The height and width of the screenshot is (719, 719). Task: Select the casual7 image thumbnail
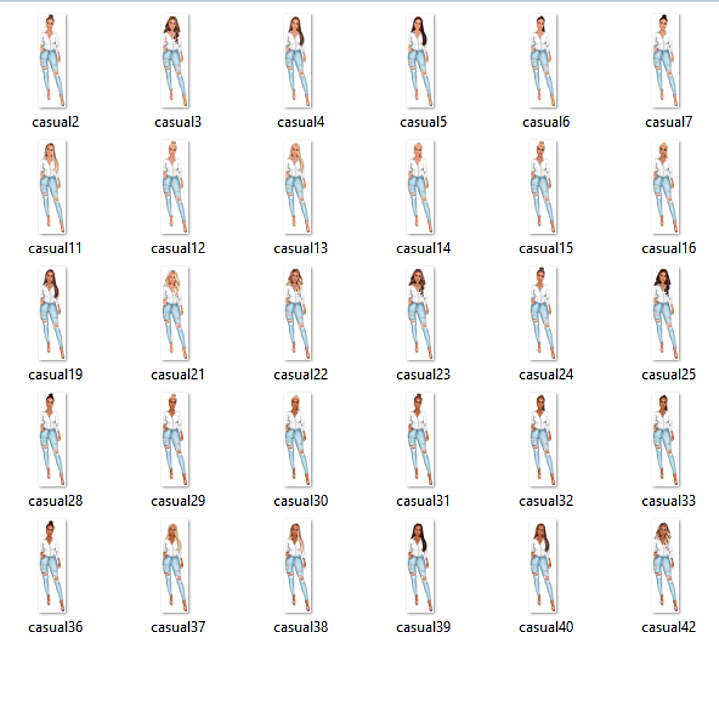point(666,61)
